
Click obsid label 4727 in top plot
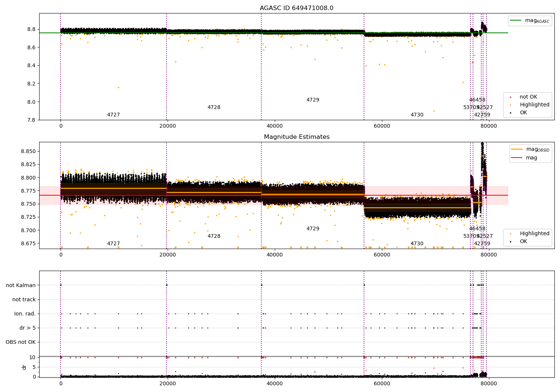tap(113, 115)
